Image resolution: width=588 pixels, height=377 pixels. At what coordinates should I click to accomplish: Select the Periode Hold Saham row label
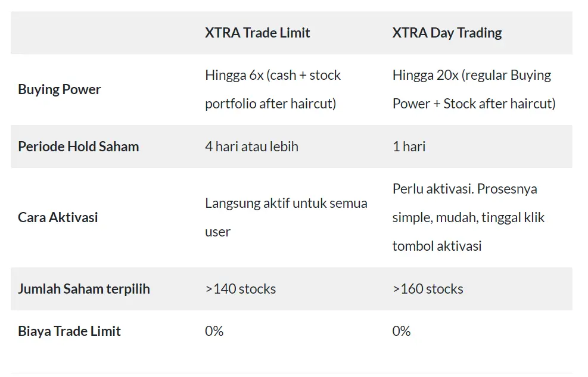click(x=79, y=147)
